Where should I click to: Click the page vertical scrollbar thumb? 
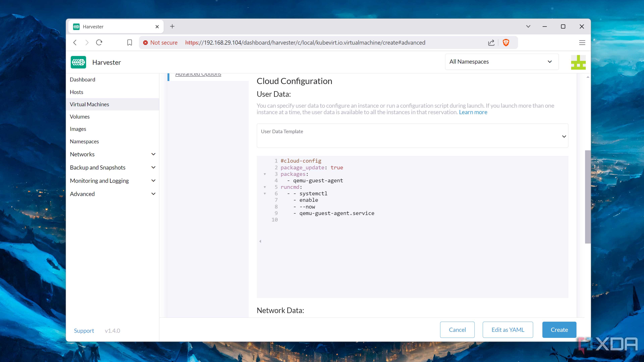point(587,197)
